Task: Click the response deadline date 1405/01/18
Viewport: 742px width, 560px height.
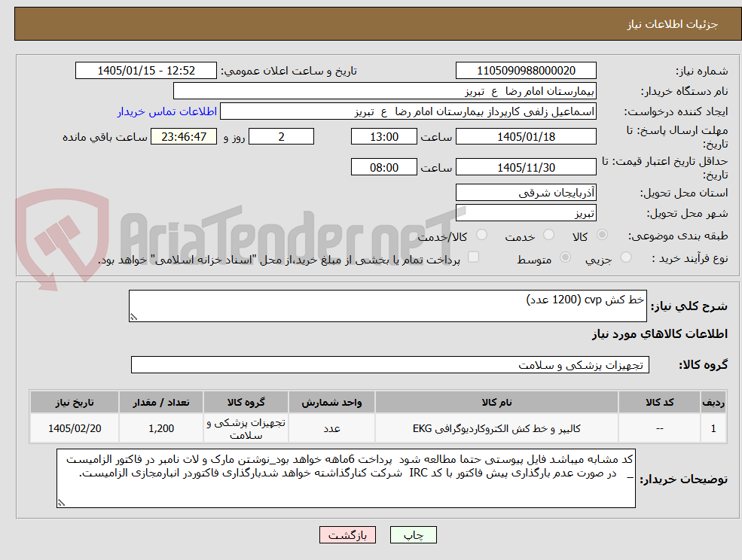Action: pos(526,137)
